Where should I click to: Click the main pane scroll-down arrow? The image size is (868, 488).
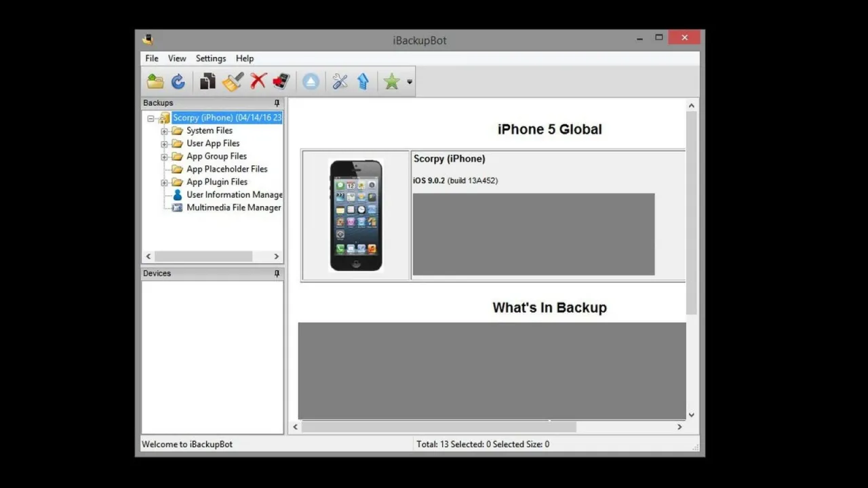tap(692, 415)
